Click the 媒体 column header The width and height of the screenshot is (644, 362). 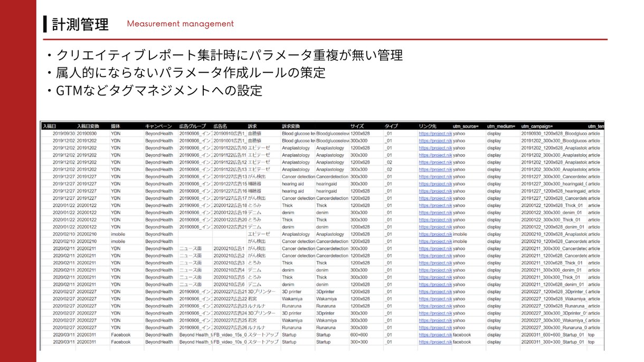(x=116, y=126)
